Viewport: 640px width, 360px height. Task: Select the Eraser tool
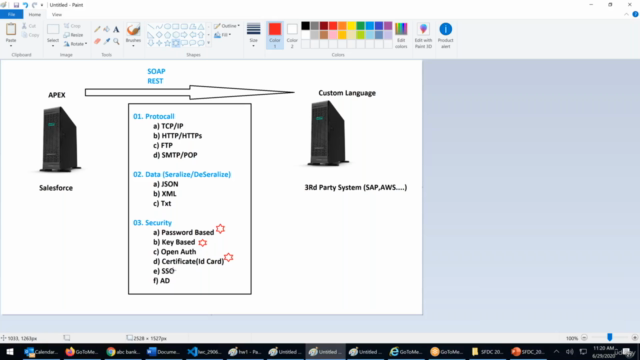pos(97,41)
